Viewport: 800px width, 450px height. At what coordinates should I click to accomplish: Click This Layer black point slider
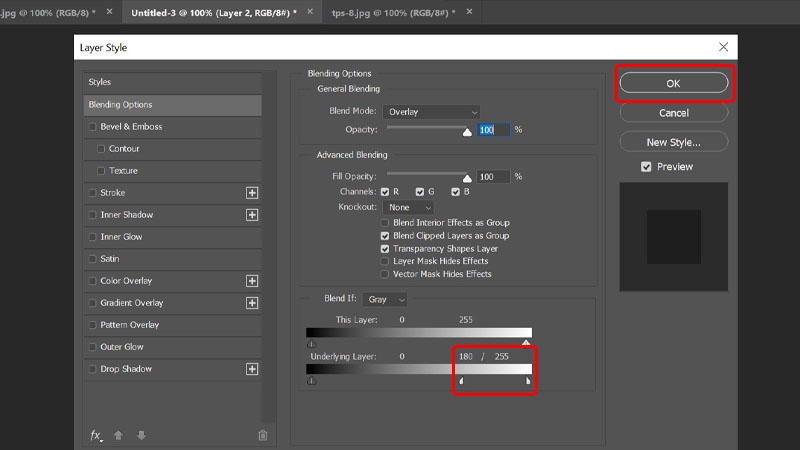311,343
